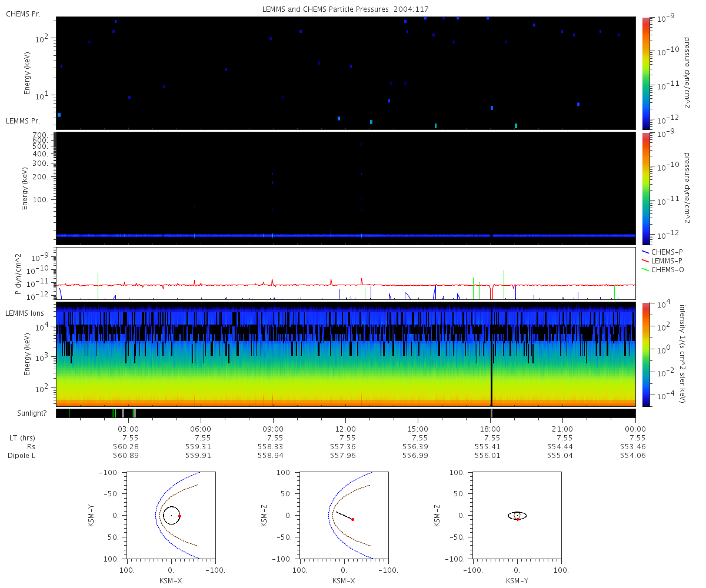This screenshot has height=588, width=706.
Task: Open the KSM-X versus KSM-Y orbit plot
Action: click(171, 515)
